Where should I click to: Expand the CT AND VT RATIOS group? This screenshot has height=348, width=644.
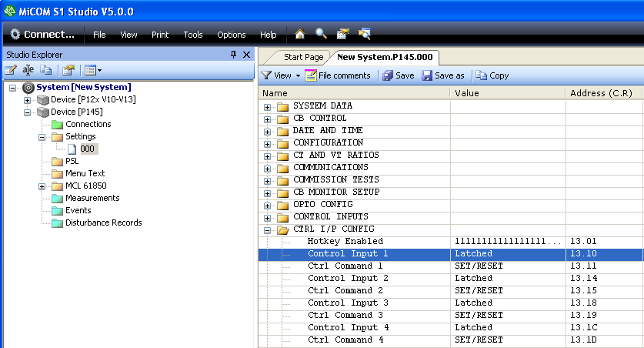tap(268, 156)
